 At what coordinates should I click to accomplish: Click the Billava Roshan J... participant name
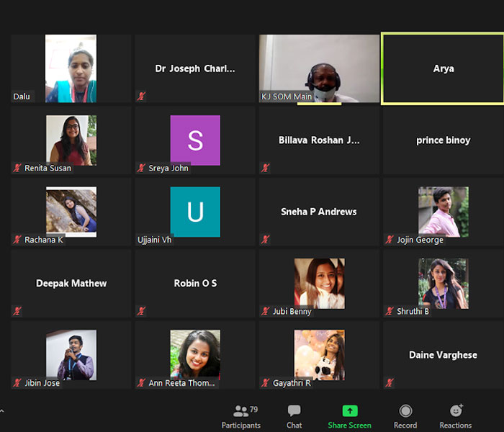click(x=319, y=140)
